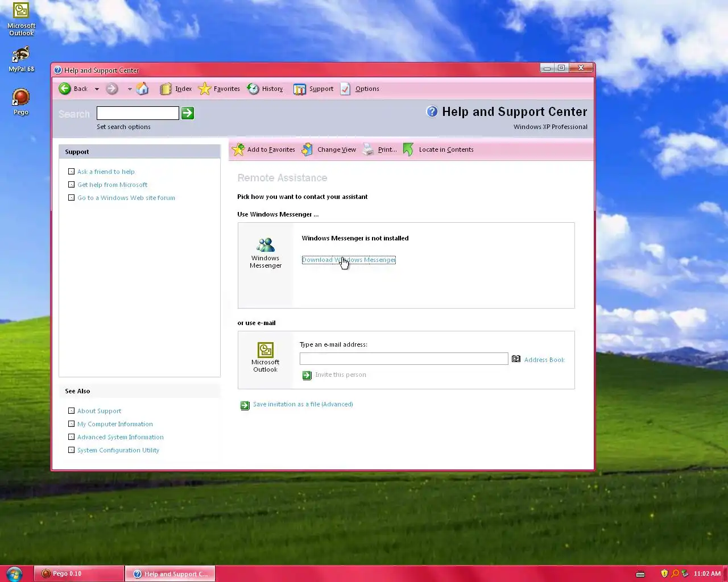Viewport: 728px width, 582px height.
Task: Open Advanced System Information link
Action: 121,437
